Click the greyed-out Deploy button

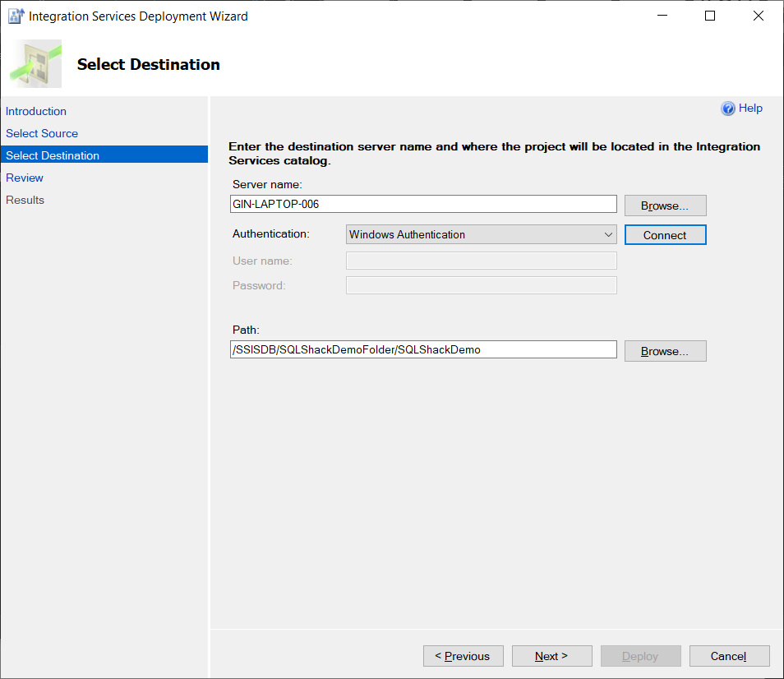[x=640, y=656]
